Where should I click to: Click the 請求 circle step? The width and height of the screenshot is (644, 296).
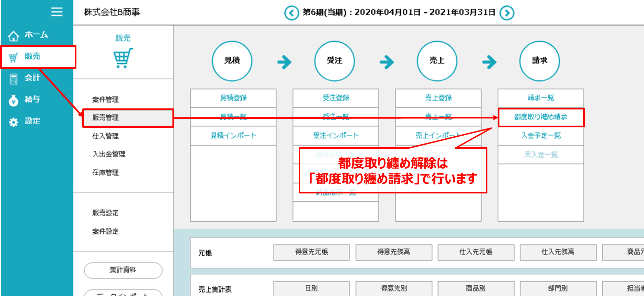coord(539,61)
